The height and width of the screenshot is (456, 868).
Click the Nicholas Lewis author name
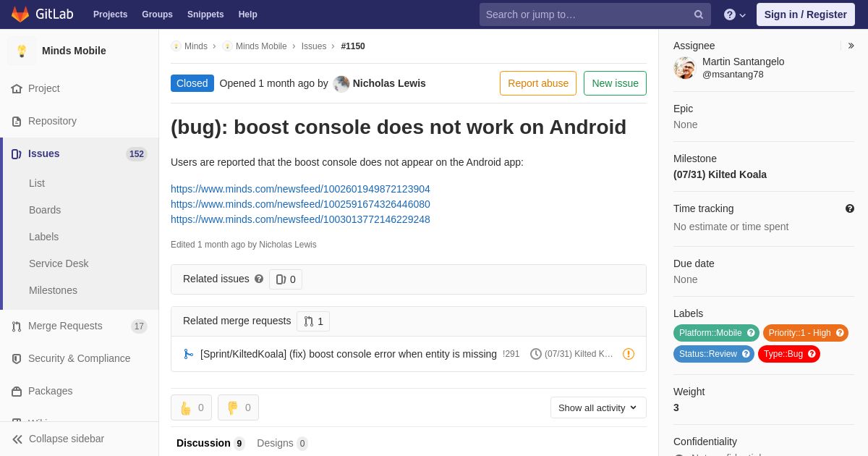389,83
